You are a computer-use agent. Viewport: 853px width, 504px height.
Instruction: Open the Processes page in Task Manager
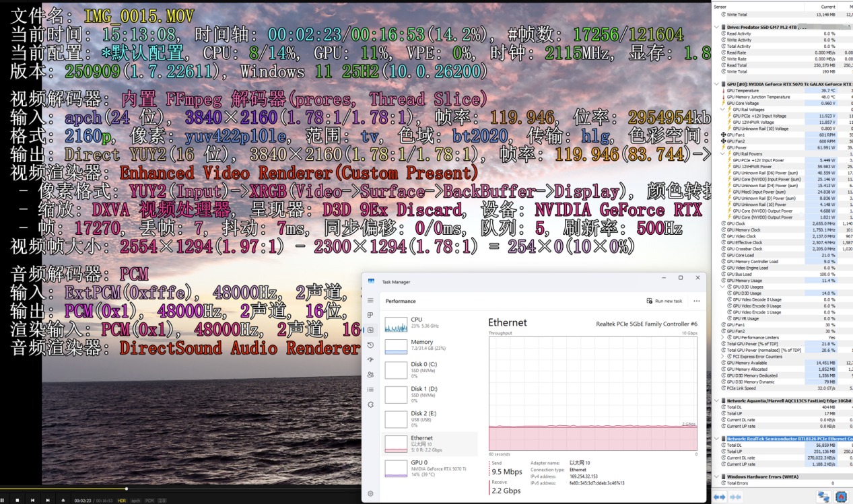tap(370, 315)
